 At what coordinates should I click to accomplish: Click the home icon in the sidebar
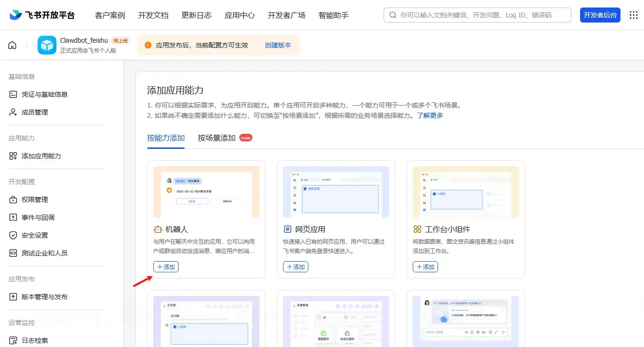click(x=12, y=45)
